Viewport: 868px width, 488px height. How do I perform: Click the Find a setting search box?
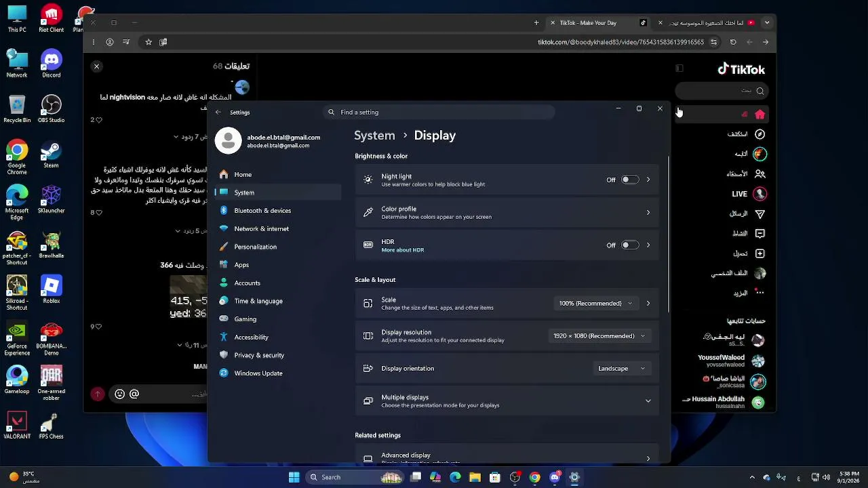439,112
